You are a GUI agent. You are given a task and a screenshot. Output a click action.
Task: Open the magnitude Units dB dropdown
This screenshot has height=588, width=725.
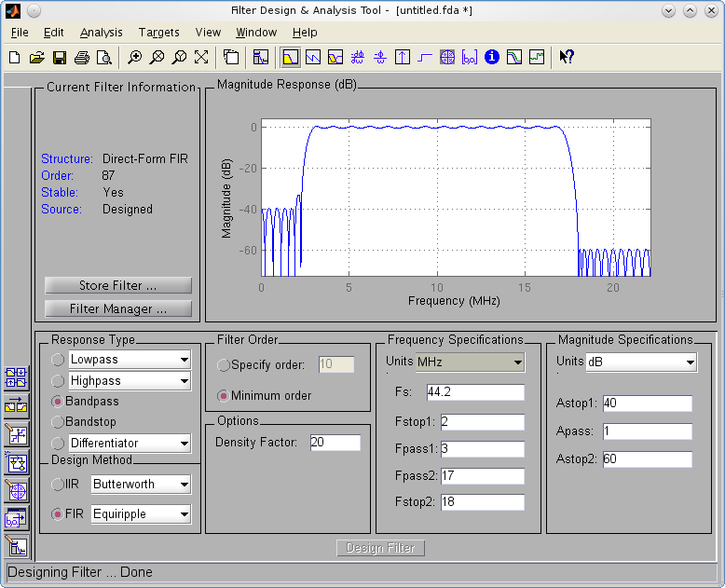point(641,362)
